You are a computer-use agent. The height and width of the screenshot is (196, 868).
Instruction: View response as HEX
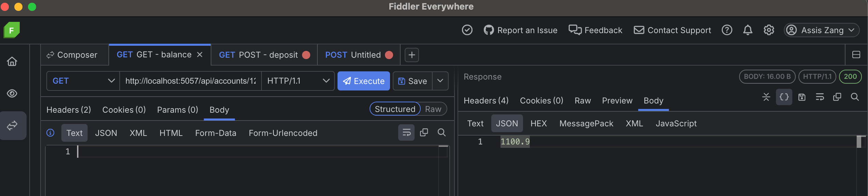tap(539, 123)
